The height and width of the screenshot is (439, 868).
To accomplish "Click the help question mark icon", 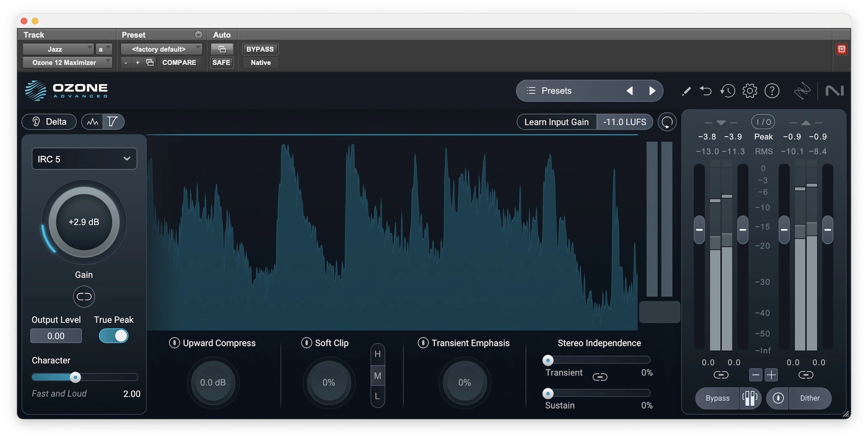I will (772, 91).
